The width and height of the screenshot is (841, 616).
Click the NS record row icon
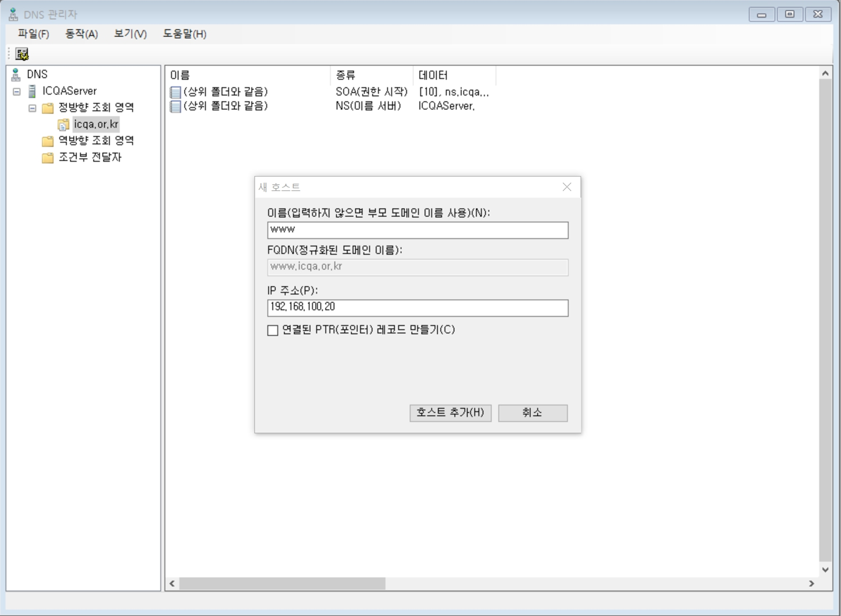(175, 106)
